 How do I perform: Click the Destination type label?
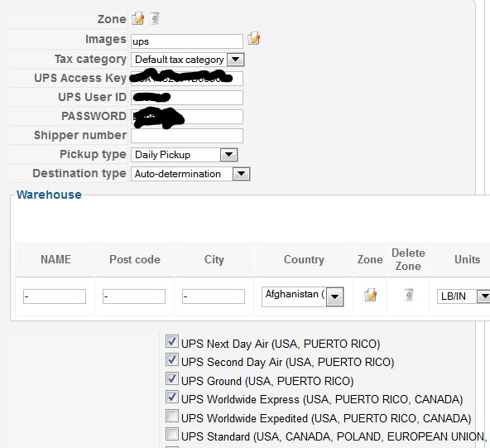(x=79, y=173)
